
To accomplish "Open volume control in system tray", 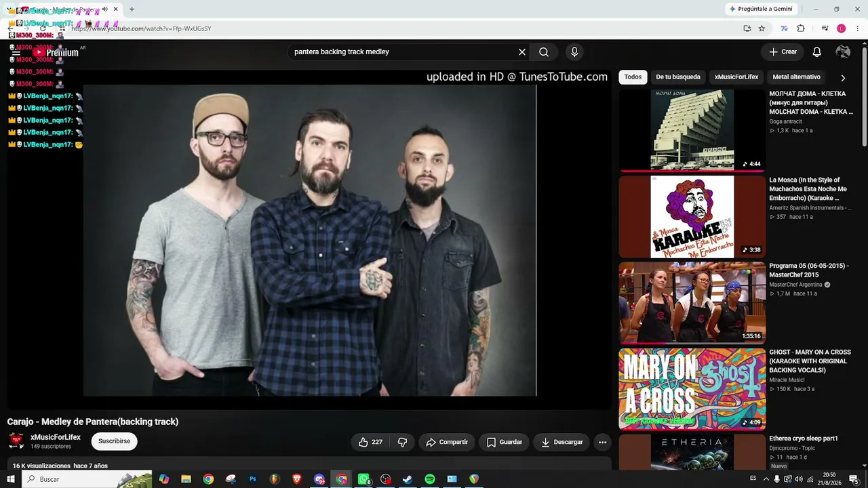I will point(799,479).
